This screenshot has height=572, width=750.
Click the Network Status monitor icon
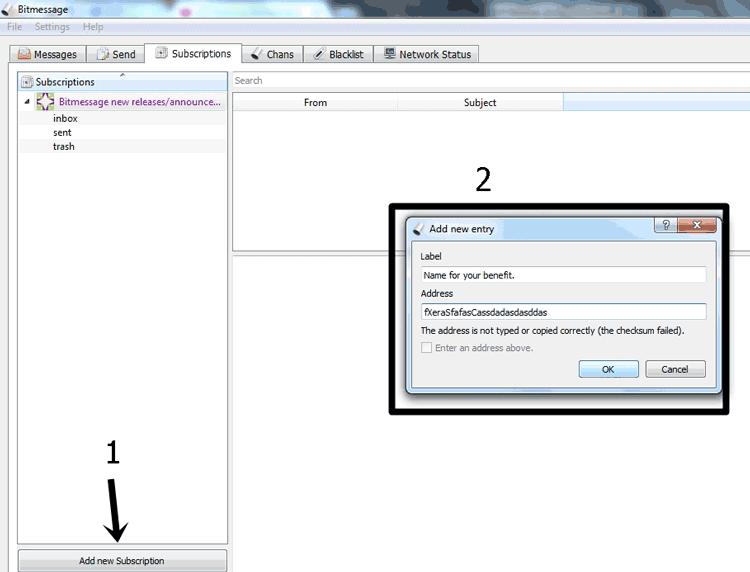(x=390, y=54)
